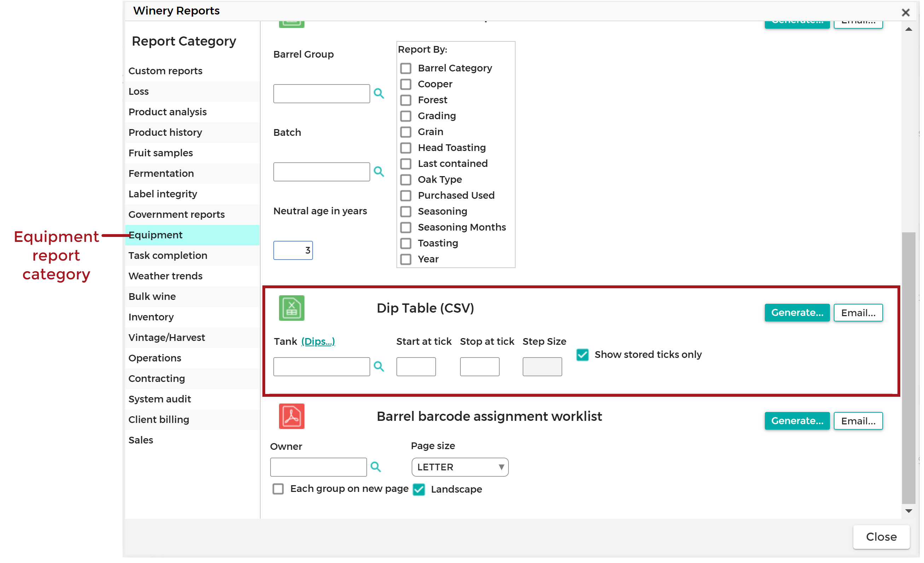924x563 pixels.
Task: Click the Dip Table CSV file icon
Action: tap(291, 308)
